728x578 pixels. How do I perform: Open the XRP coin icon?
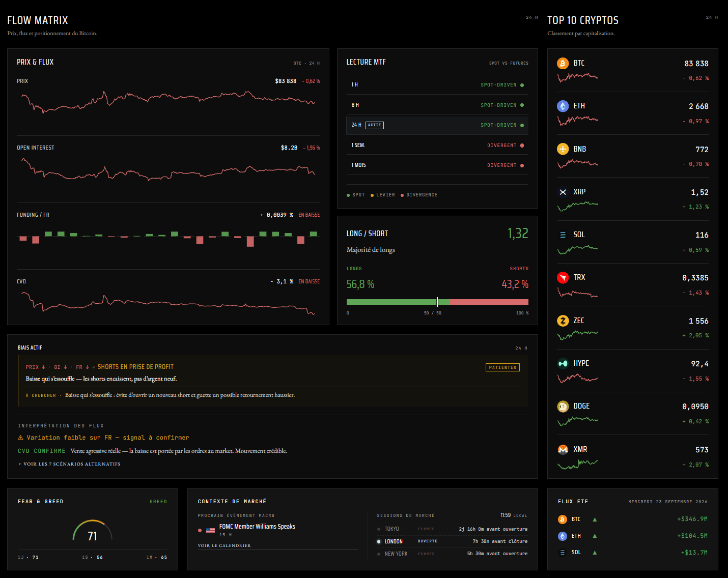(x=563, y=192)
